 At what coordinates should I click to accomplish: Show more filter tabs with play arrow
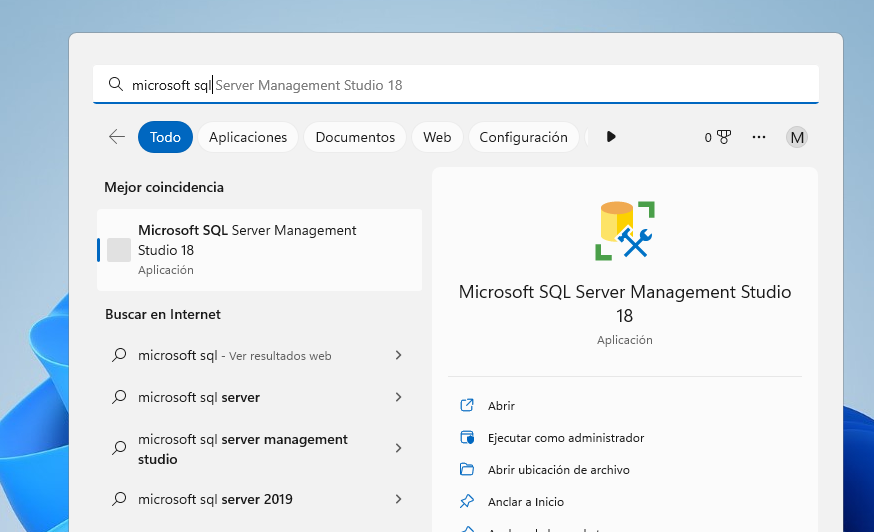[x=611, y=137]
